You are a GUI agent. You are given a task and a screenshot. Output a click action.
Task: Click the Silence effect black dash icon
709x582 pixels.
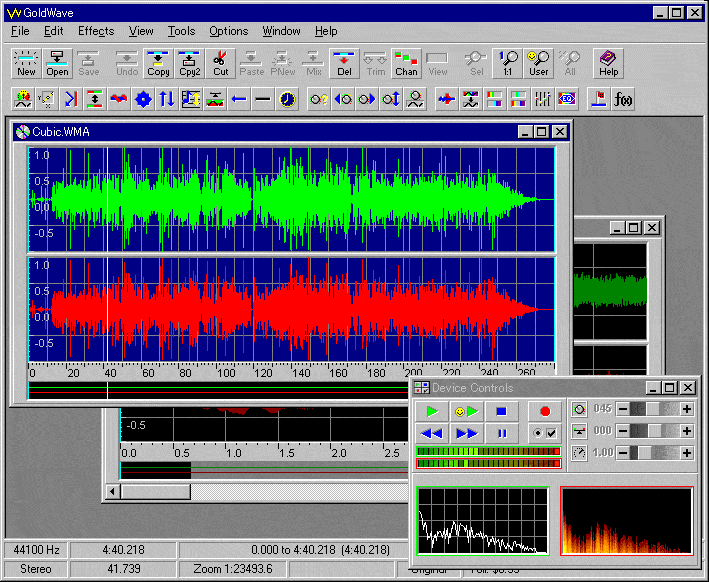coord(263,99)
